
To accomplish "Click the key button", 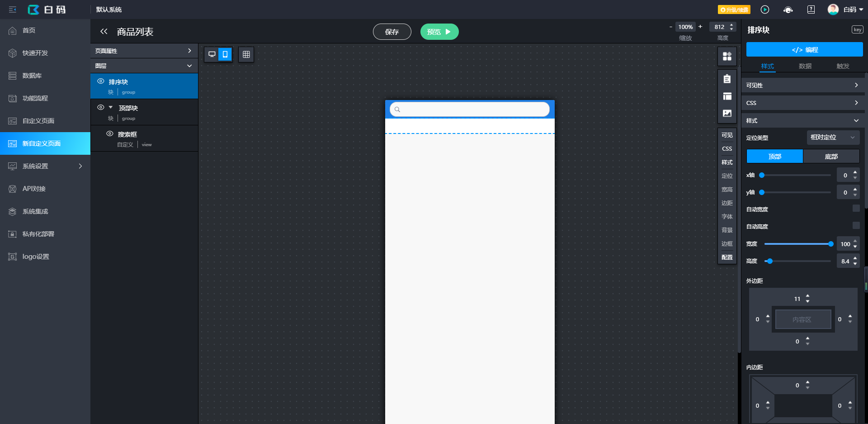I will click(x=857, y=29).
